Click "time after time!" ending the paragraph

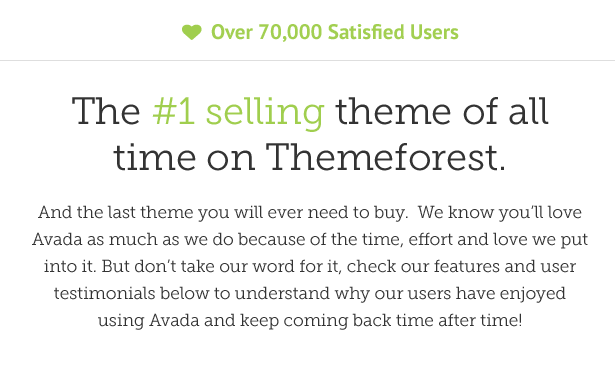(x=459, y=320)
